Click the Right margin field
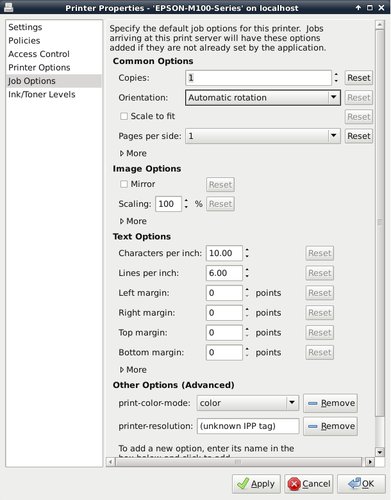The image size is (391, 500). click(224, 313)
